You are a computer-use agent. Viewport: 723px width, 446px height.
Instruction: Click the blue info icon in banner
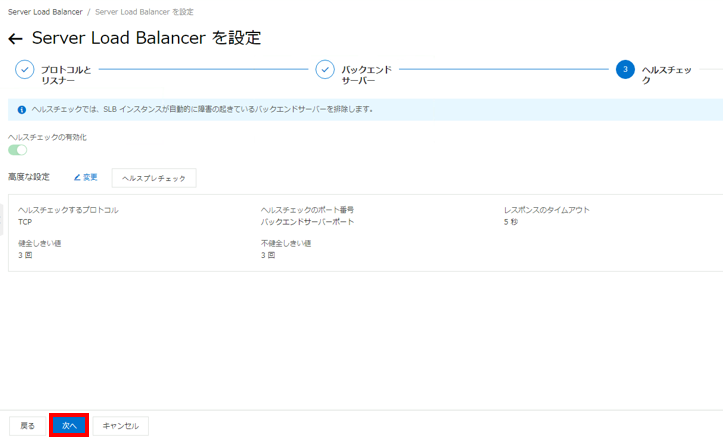click(22, 110)
